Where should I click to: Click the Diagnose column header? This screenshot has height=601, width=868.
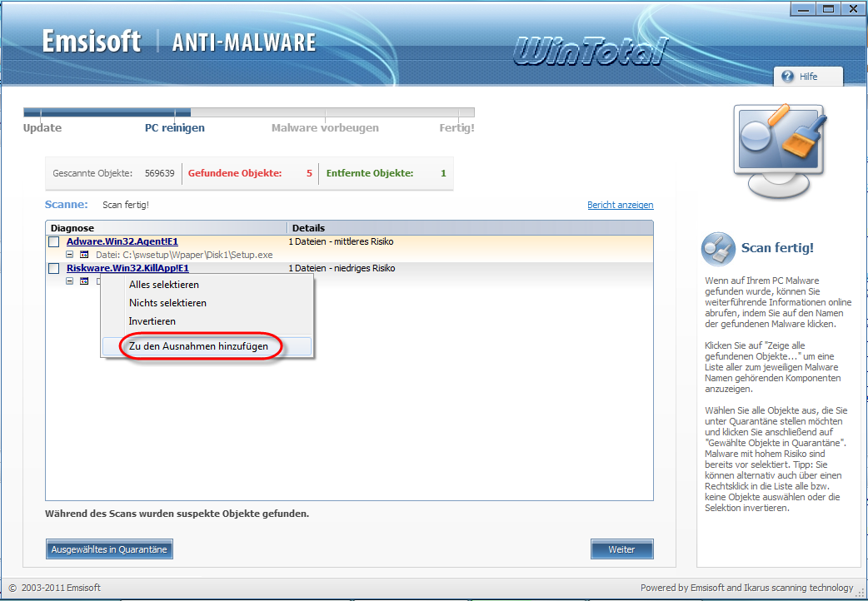point(166,228)
